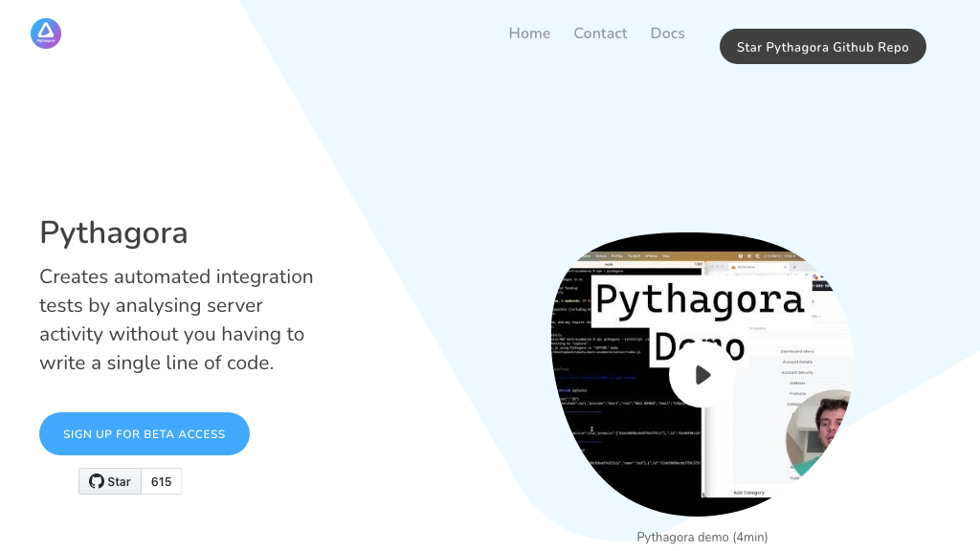Click the 'Pythagora demo (4min)' caption

pyautogui.click(x=702, y=537)
